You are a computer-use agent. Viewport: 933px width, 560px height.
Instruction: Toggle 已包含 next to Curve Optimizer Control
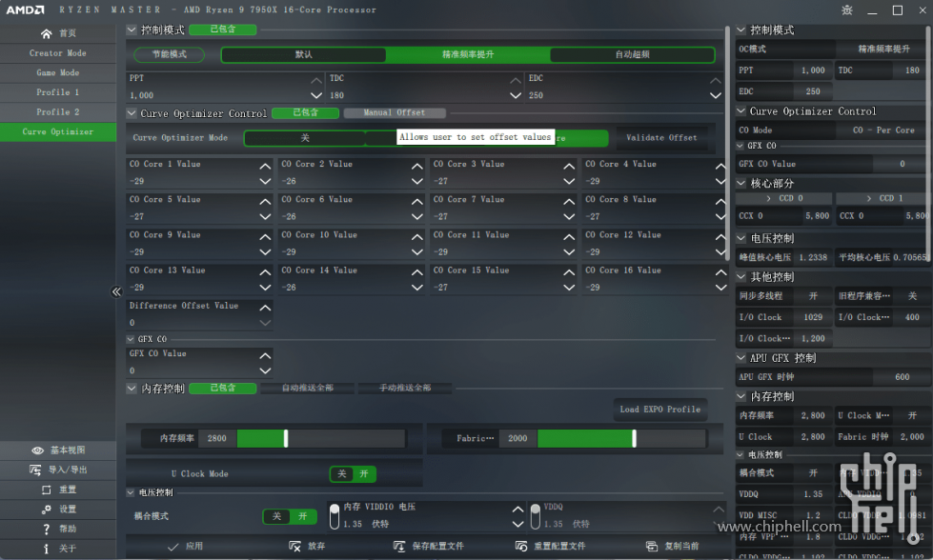point(305,112)
